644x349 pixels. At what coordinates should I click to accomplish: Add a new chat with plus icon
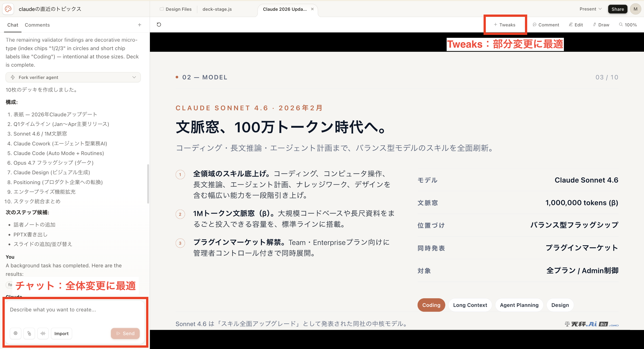click(x=139, y=25)
